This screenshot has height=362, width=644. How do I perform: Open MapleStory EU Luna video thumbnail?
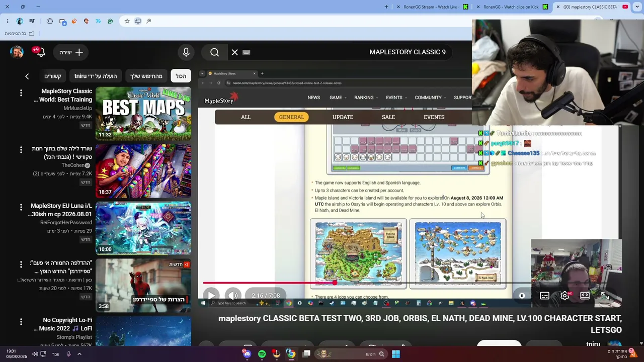point(143,228)
